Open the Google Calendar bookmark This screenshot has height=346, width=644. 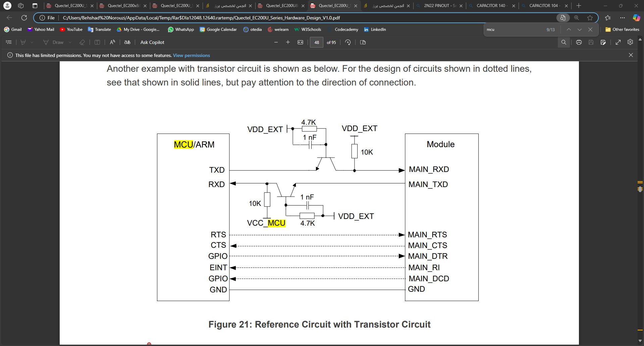click(218, 30)
